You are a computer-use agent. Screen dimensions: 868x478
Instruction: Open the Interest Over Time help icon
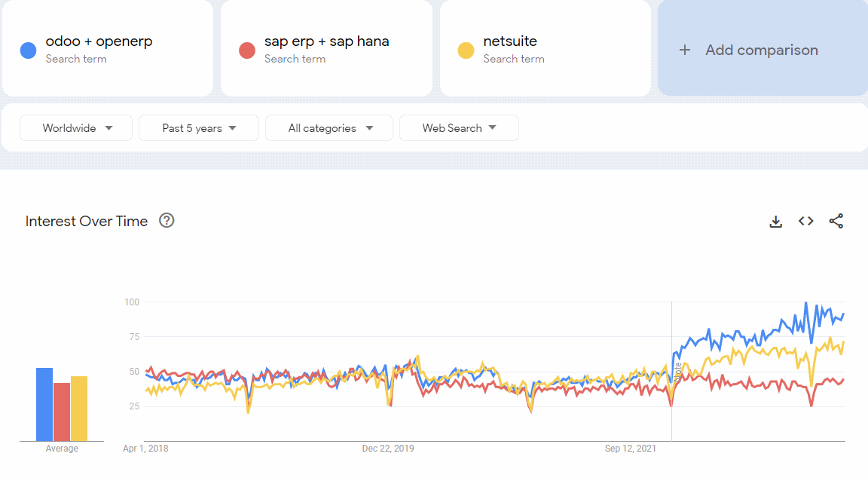167,220
